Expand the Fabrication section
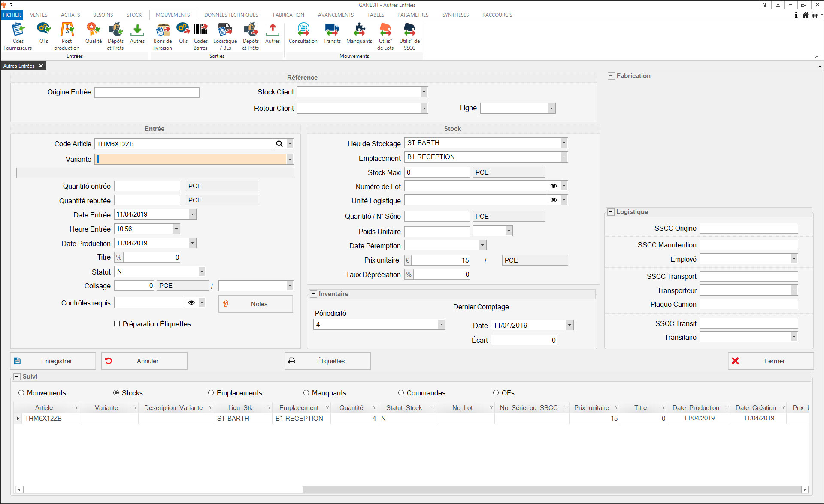 pos(611,76)
